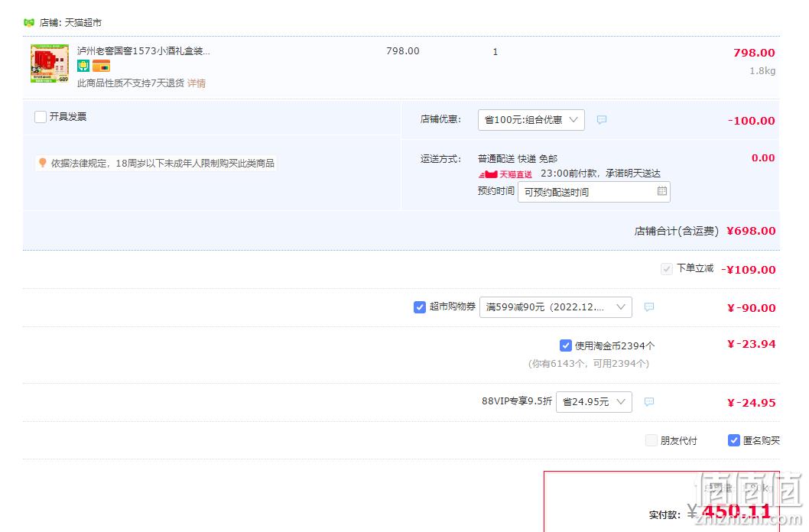This screenshot has width=809, height=532.
Task: Click the -¥109.00 instant reduction amount
Action: coord(748,270)
